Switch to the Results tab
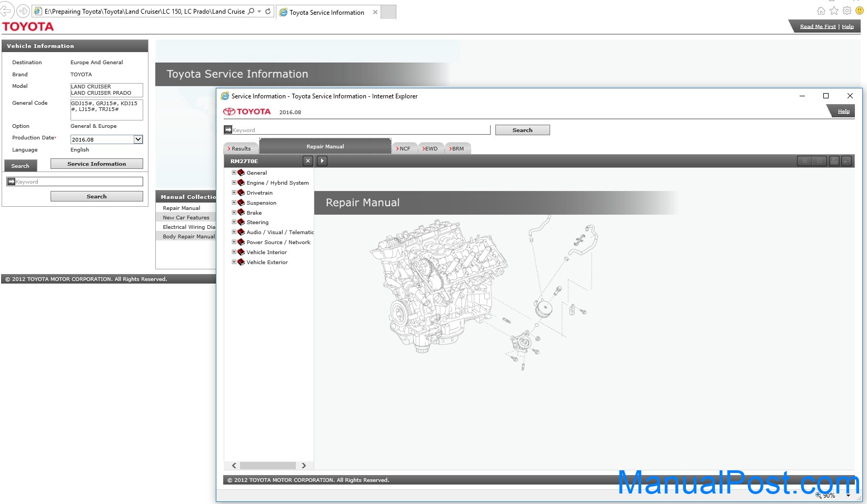The width and height of the screenshot is (867, 504). [241, 148]
